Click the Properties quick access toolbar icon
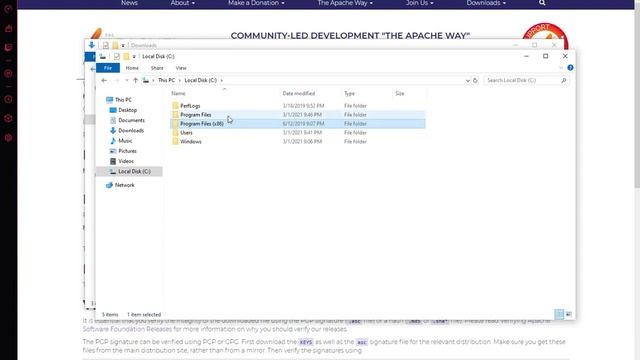 click(117, 56)
